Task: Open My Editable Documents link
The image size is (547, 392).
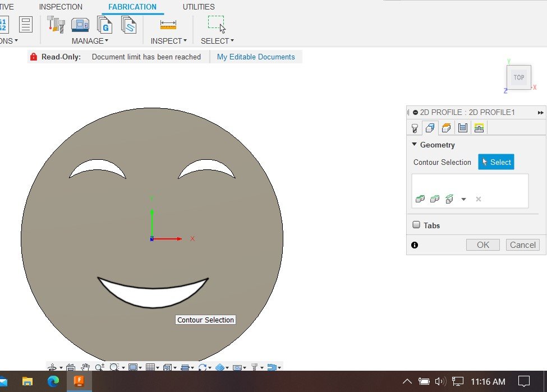Action: [256, 57]
